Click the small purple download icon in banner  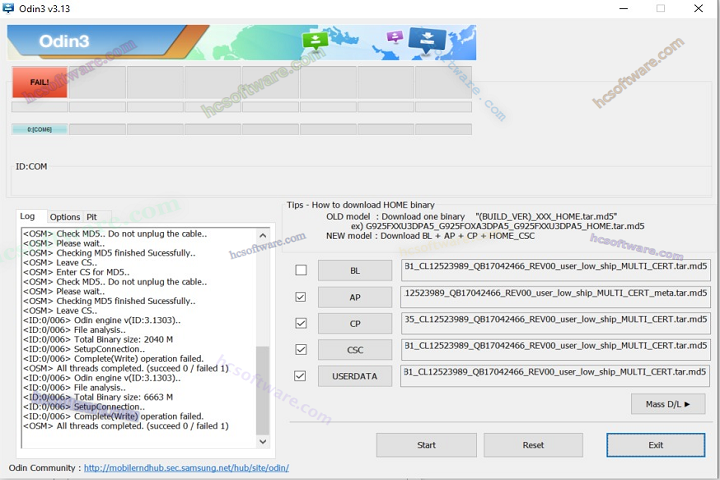[x=394, y=36]
